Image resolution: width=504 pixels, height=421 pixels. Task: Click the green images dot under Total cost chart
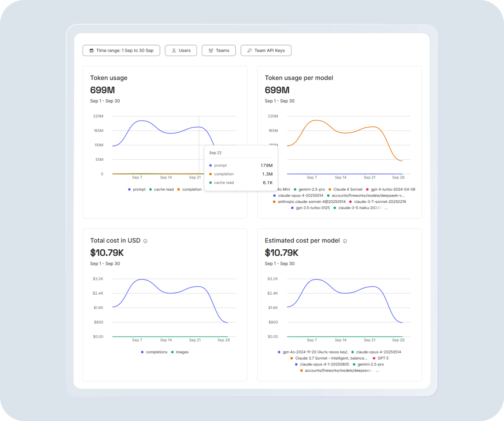[173, 352]
